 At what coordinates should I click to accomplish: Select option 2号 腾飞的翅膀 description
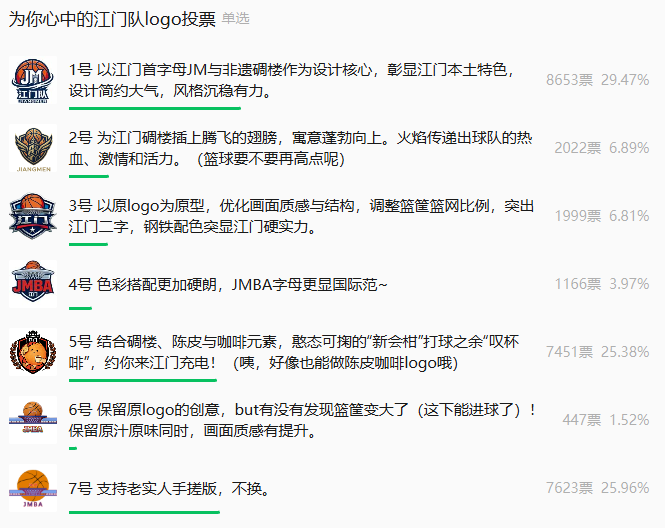coord(301,148)
